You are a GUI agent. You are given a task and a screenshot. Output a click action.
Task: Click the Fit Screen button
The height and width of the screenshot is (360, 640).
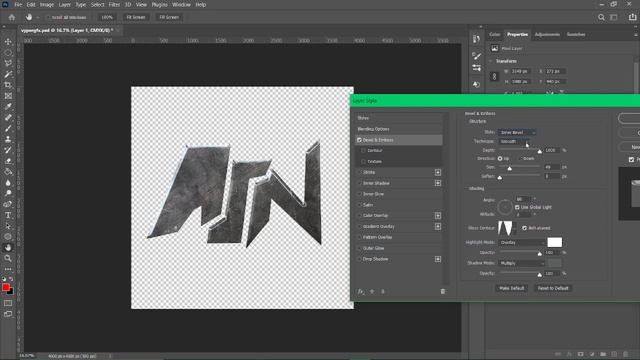(136, 18)
